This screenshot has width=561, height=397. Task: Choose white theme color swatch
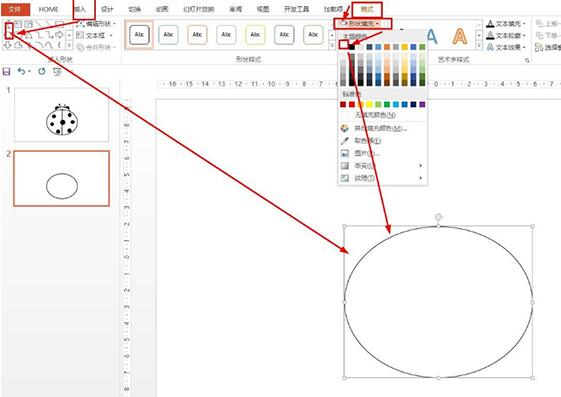pos(343,46)
